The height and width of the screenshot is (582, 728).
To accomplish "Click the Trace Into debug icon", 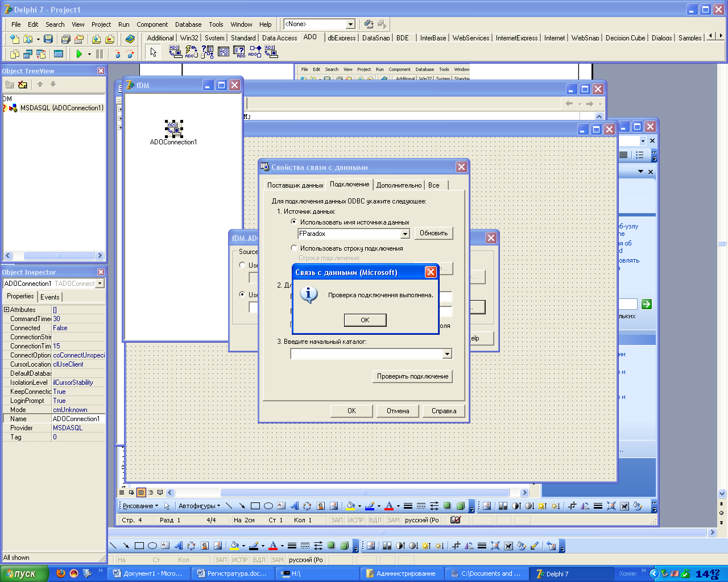I will coord(117,54).
